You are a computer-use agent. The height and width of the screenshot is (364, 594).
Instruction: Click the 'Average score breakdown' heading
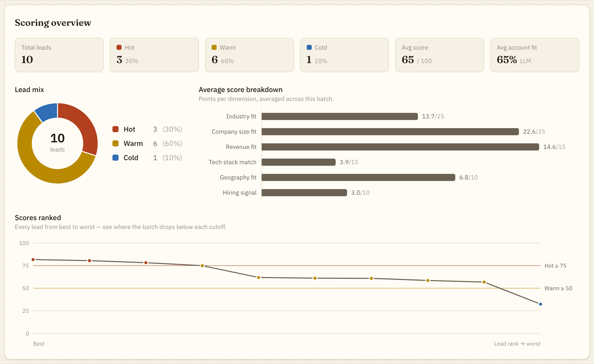point(241,90)
